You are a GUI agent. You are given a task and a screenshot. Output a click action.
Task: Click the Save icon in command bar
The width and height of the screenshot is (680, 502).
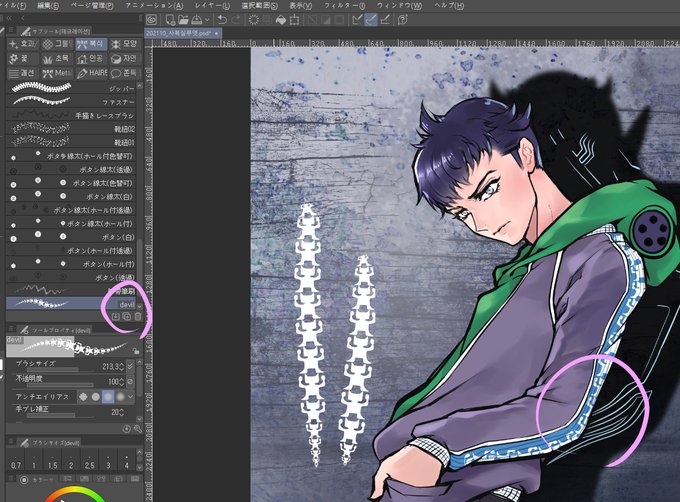(196, 20)
